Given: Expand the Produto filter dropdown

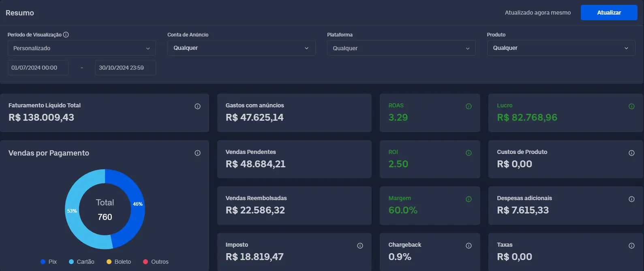Looking at the screenshot, I should coord(561,48).
